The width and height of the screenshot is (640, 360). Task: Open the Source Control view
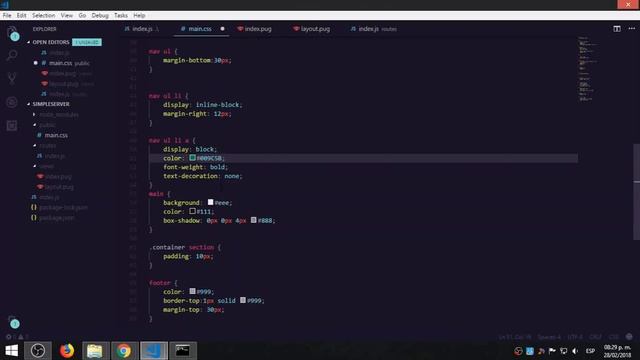[12, 78]
